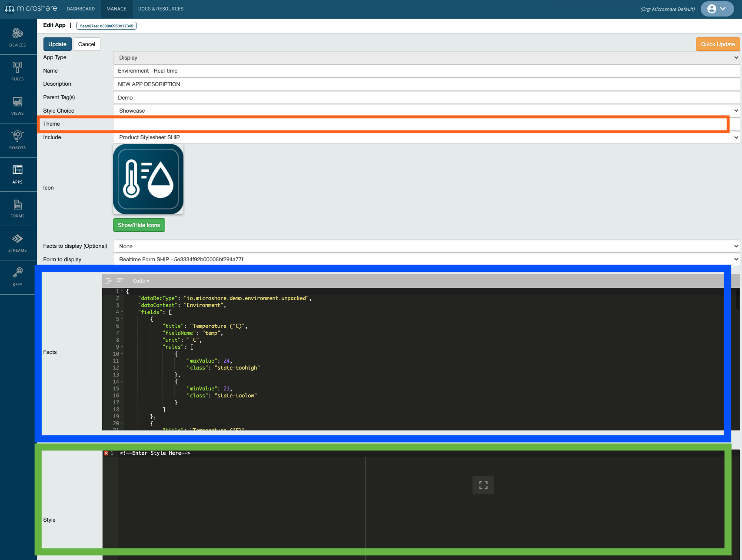742x560 pixels.
Task: Click the "dataRecType" line in Facts editor
Action: [x=225, y=298]
